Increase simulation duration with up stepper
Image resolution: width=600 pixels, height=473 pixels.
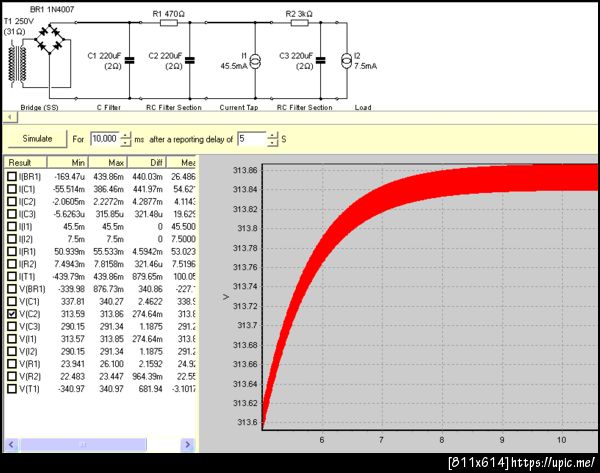[x=126, y=135]
